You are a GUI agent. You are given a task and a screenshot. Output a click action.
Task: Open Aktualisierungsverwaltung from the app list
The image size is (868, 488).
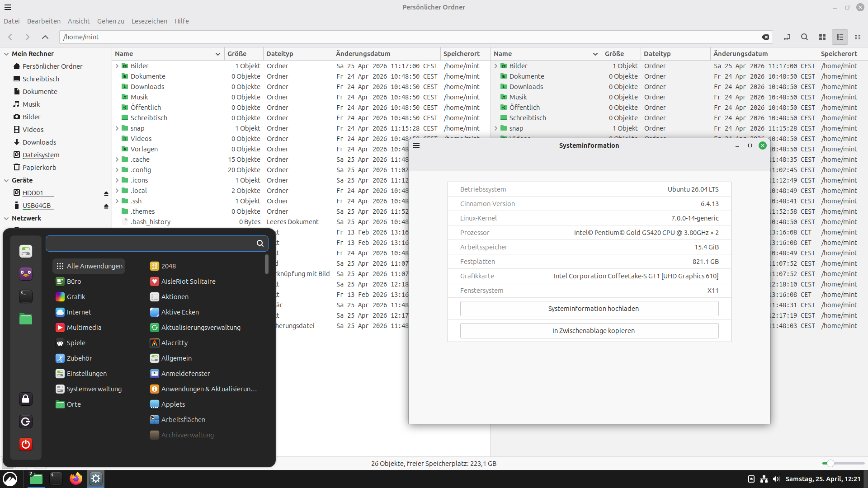click(x=195, y=328)
